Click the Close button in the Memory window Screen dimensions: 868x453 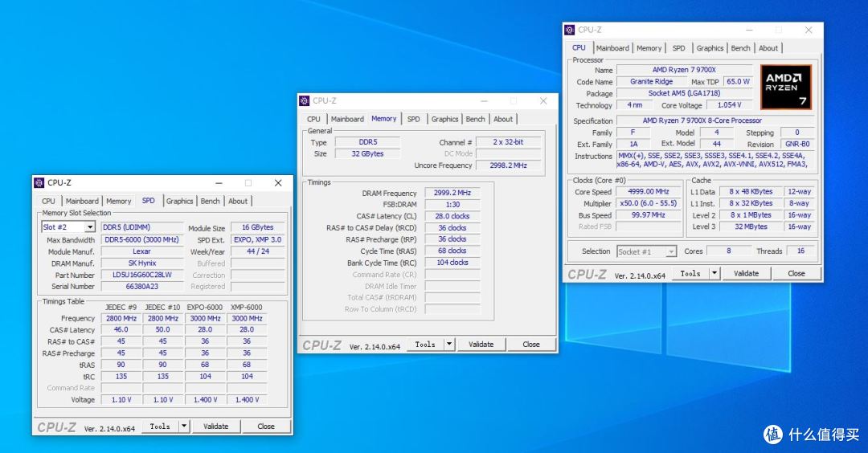pos(531,344)
